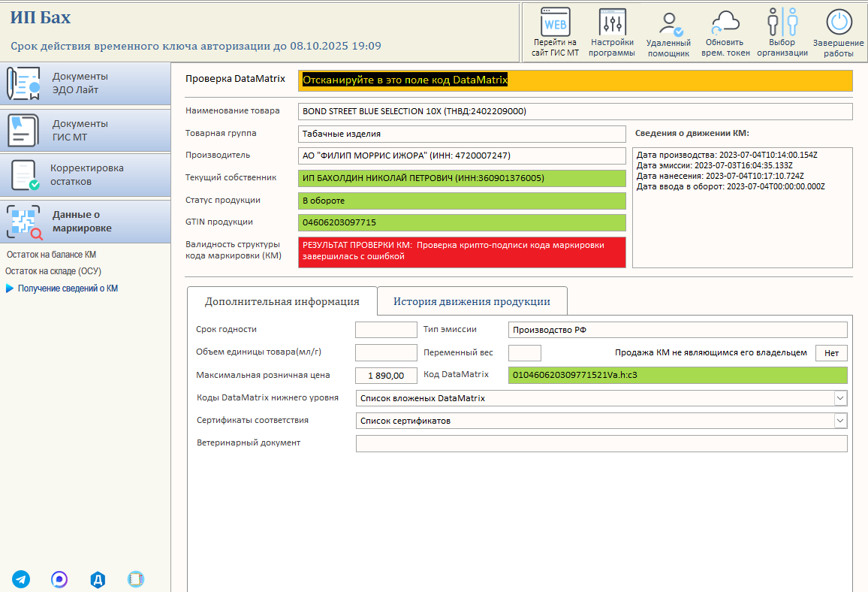Open Документы ЭДО Лайт section
The height and width of the screenshot is (592, 868).
[86, 83]
